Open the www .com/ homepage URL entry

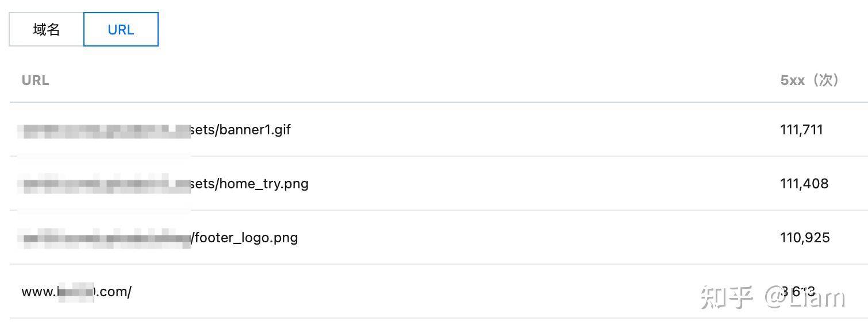(76, 292)
